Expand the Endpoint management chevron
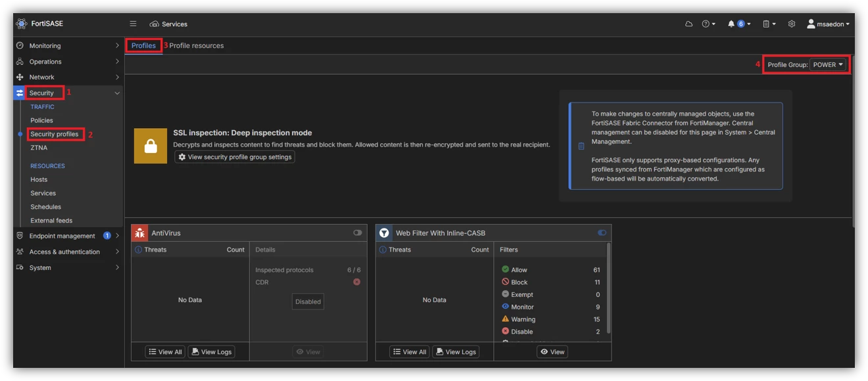The image size is (868, 381). [x=117, y=236]
